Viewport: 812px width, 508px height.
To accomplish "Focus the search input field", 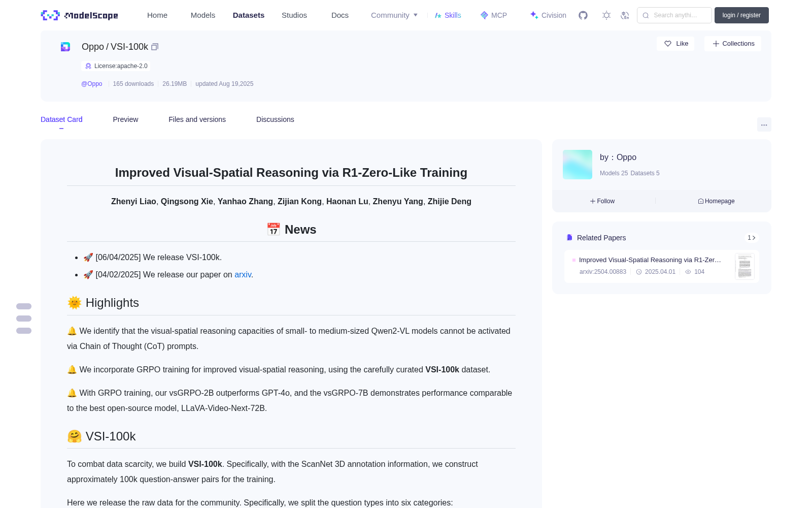I will (674, 15).
